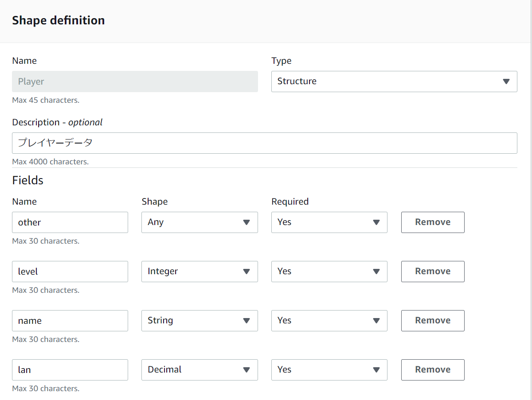Viewport: 532px width, 400px height.
Task: Open Shape dropdown set to Any
Action: (x=199, y=222)
